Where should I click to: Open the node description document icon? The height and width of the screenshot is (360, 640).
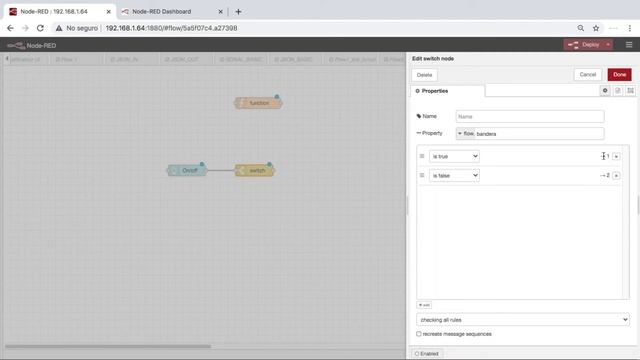tap(618, 91)
